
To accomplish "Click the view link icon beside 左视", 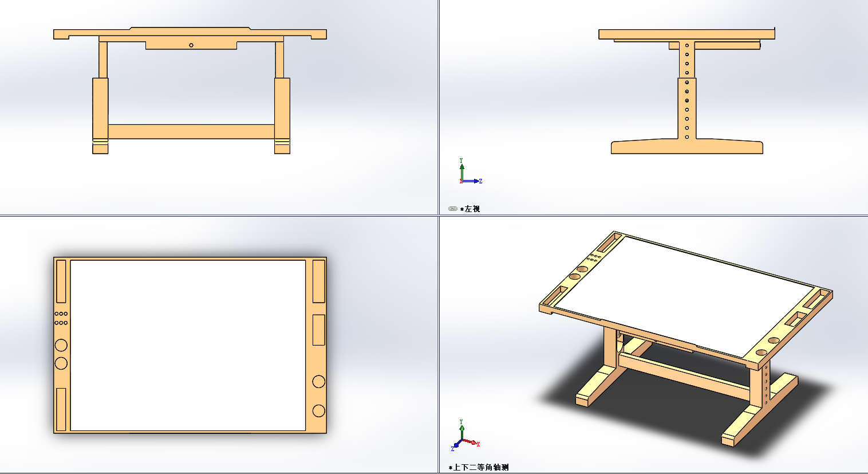I will pos(452,209).
